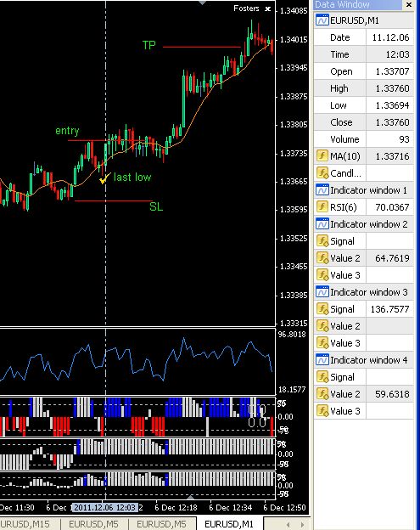Viewport: 420px width, 530px height.
Task: Select the entry text label on chart
Action: [x=67, y=131]
